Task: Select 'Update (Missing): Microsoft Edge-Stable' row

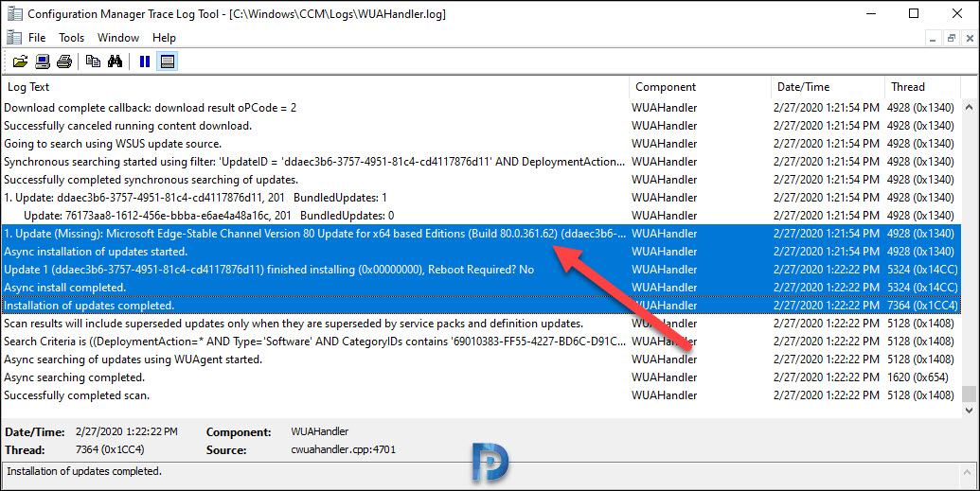Action: pyautogui.click(x=481, y=234)
